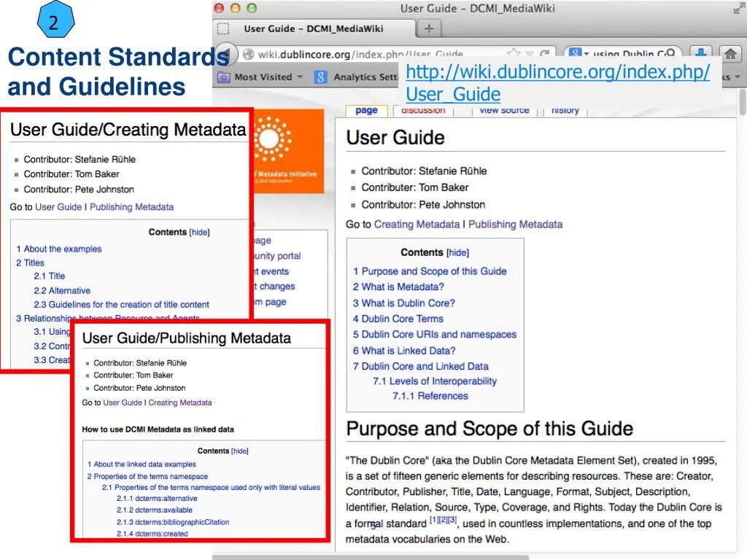Click footnote reference [1]

pyautogui.click(x=434, y=519)
